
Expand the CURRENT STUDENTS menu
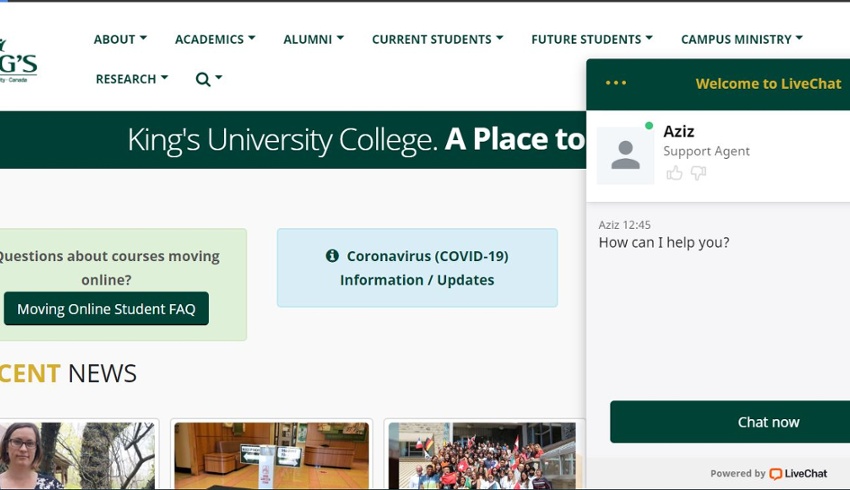[437, 40]
